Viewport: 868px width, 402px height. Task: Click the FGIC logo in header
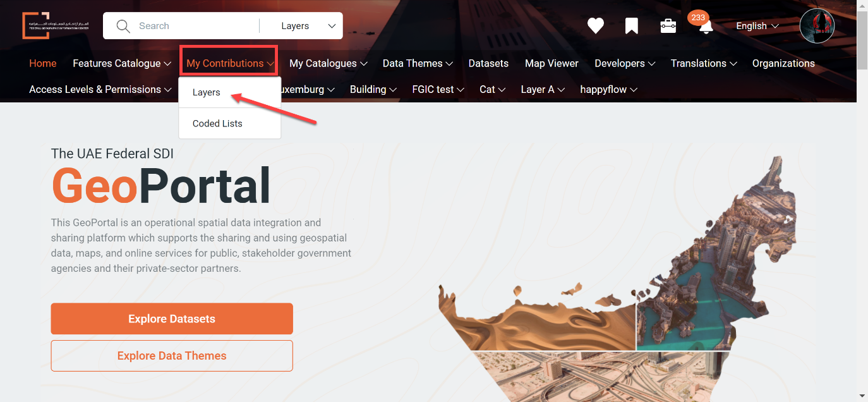pyautogui.click(x=47, y=25)
